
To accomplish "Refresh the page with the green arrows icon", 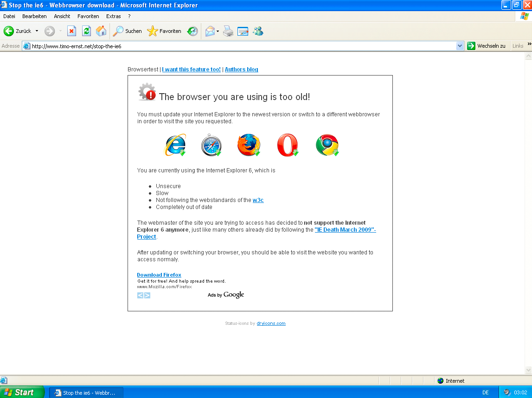I will tap(87, 31).
